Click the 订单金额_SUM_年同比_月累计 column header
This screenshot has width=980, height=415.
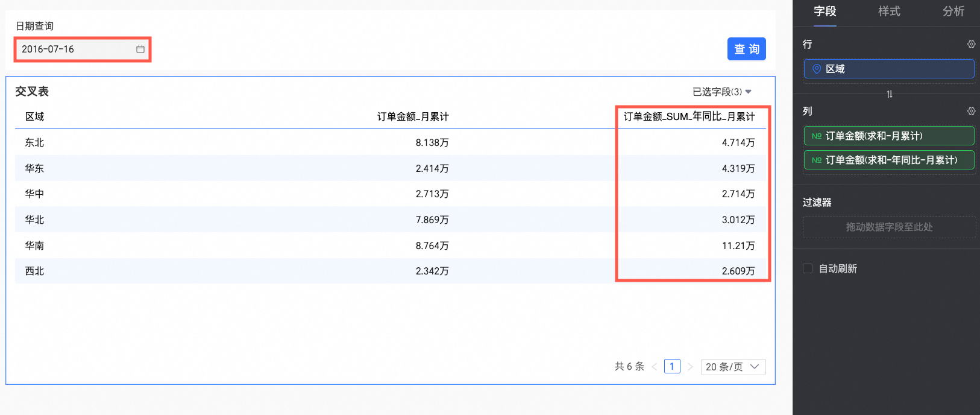tap(689, 116)
